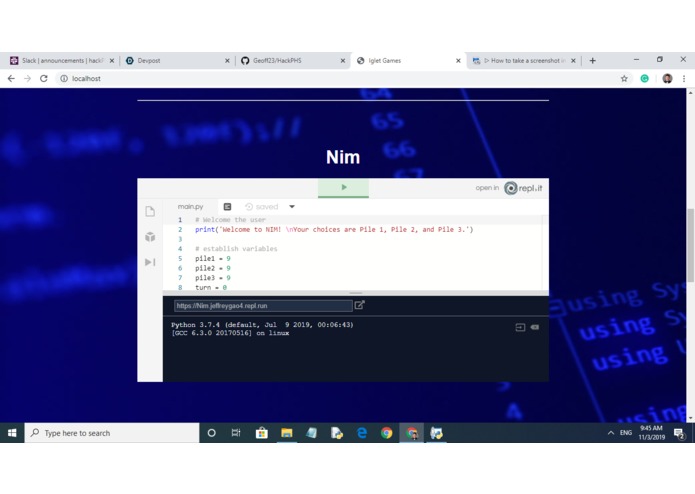Open a new browser tab

pyautogui.click(x=593, y=61)
